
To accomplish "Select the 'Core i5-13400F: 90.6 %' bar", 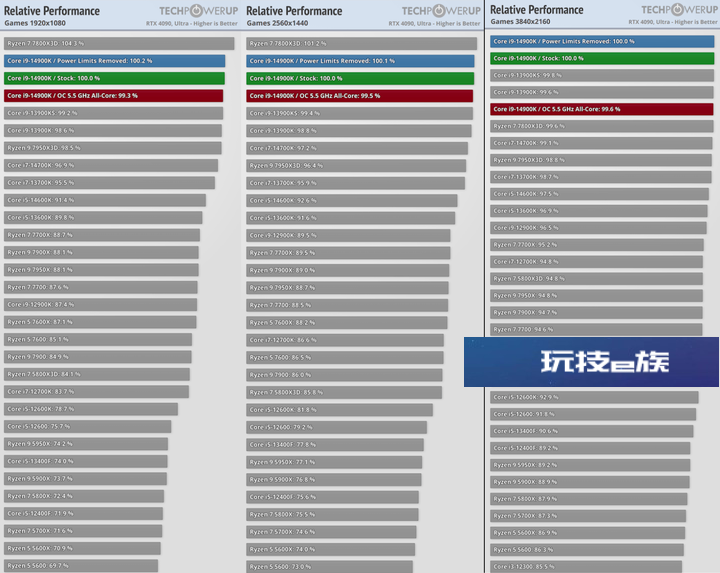I will point(592,432).
